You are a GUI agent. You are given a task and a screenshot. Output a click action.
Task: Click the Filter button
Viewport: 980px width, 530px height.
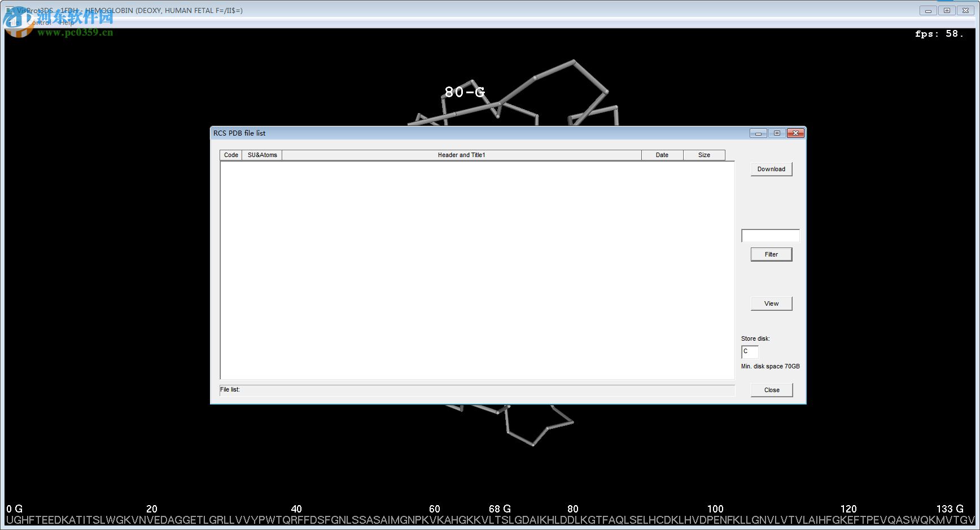click(771, 254)
